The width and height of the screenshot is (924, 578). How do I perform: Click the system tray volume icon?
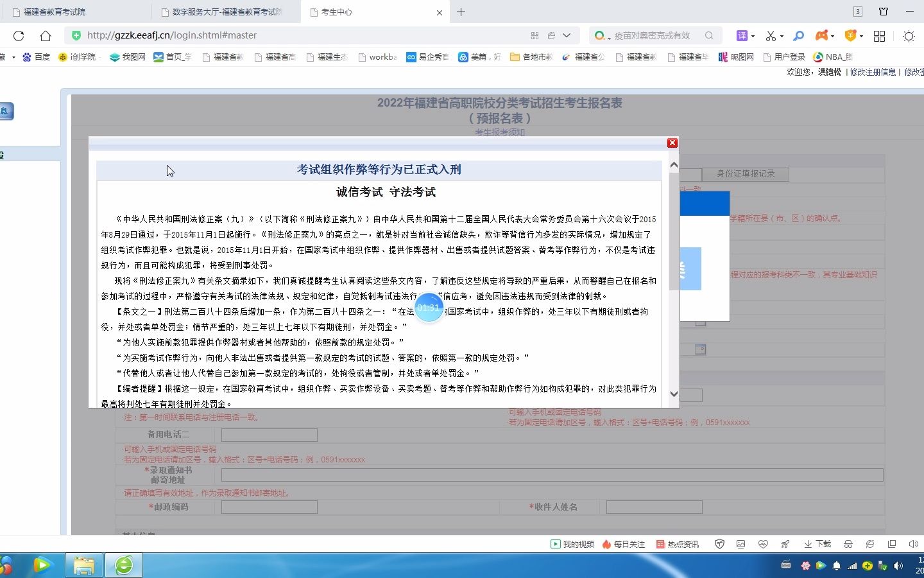898,566
